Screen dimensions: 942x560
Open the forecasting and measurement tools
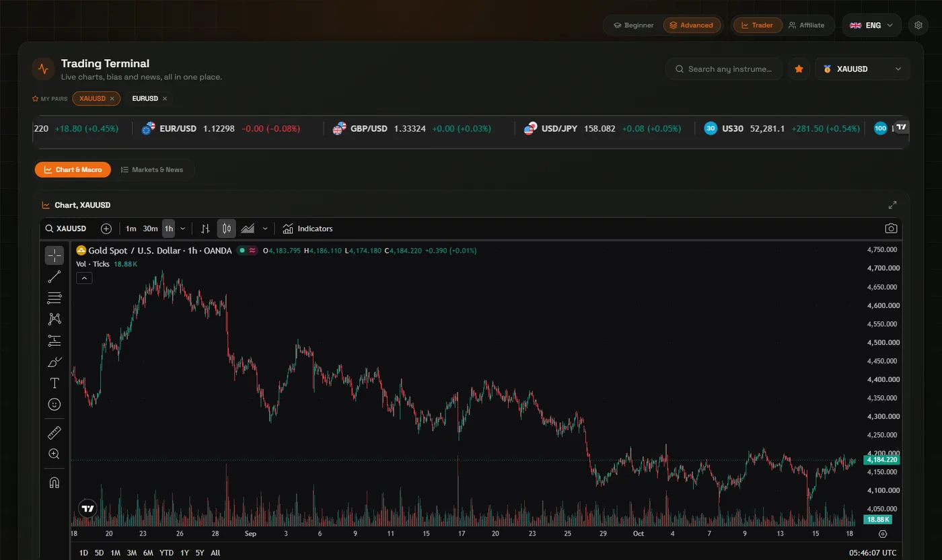click(55, 341)
